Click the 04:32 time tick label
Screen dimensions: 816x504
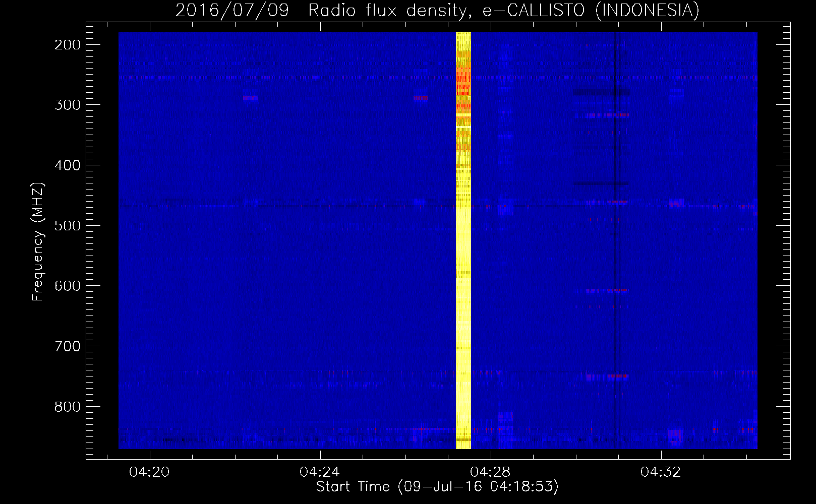pyautogui.click(x=661, y=472)
